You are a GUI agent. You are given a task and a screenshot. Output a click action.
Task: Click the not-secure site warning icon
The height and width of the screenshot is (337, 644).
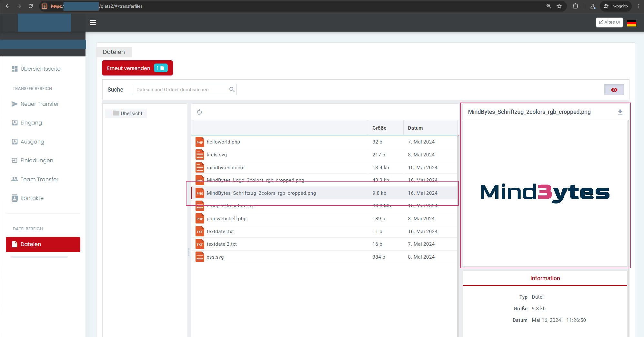(45, 6)
